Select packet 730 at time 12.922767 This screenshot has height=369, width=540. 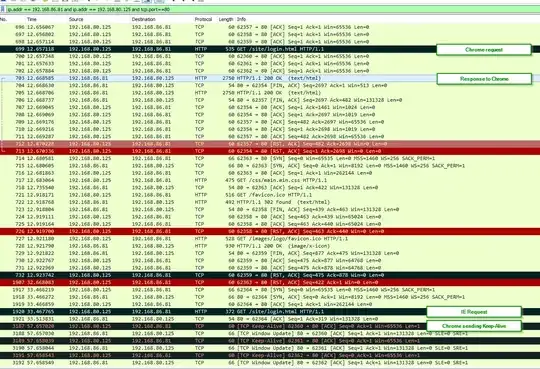pos(270,260)
